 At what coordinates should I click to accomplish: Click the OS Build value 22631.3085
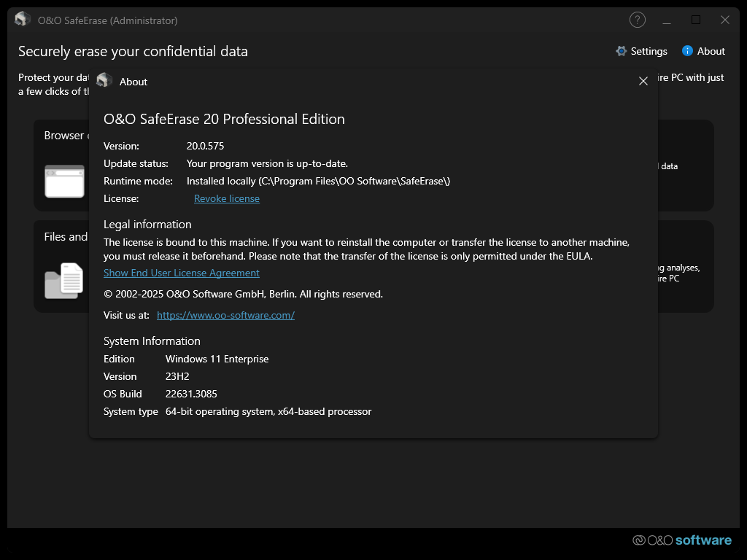pos(191,394)
